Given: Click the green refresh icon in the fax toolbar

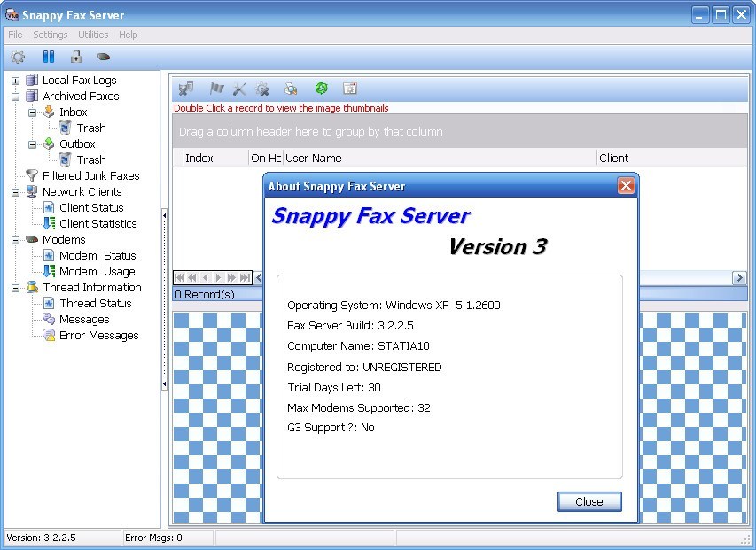Looking at the screenshot, I should (x=321, y=89).
